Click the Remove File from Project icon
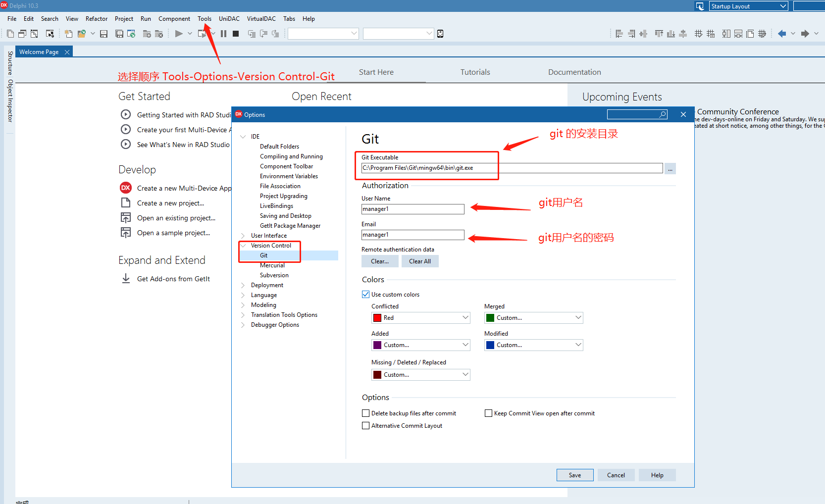 (159, 34)
